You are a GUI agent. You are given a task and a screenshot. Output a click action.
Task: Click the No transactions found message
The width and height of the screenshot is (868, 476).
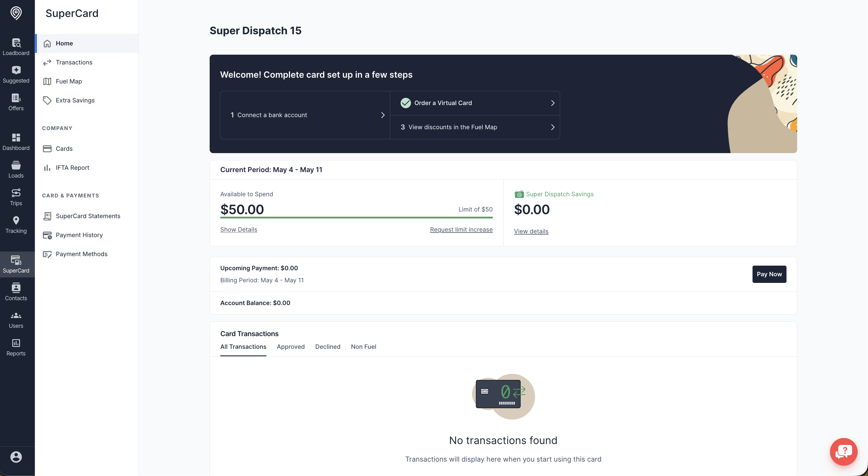point(503,440)
